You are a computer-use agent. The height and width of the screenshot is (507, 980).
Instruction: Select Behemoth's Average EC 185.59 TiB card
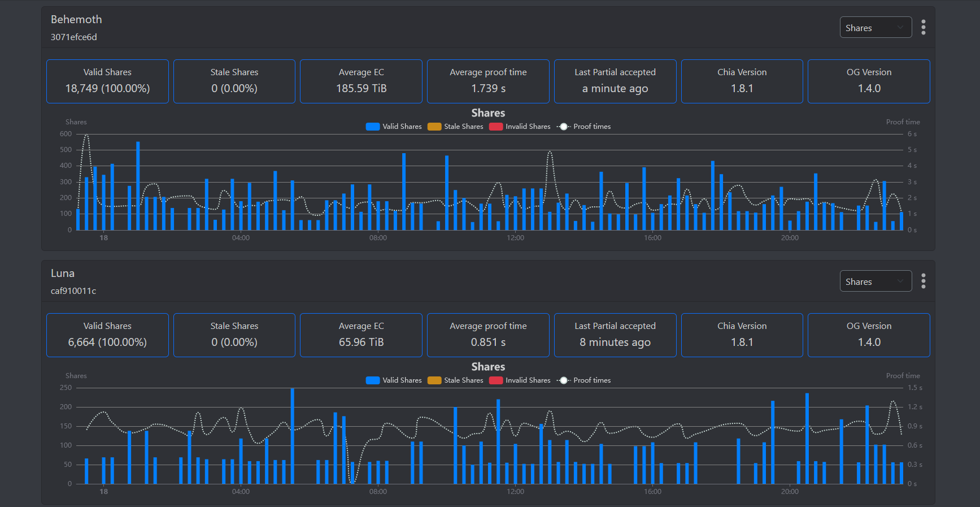(x=361, y=81)
